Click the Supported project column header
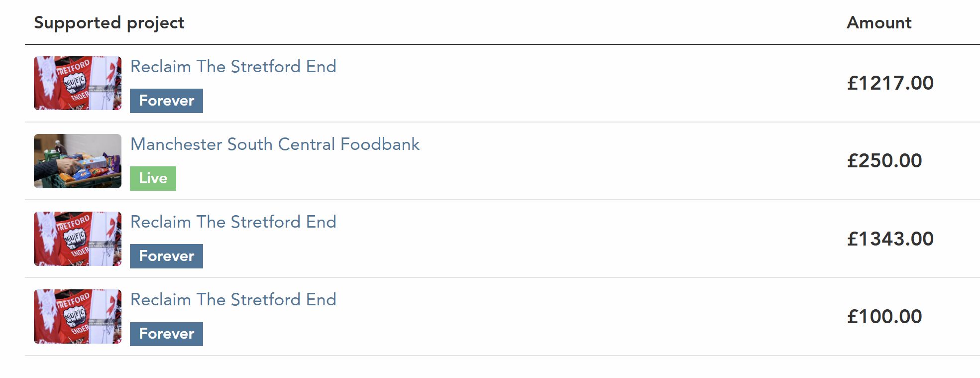Image resolution: width=980 pixels, height=378 pixels. pyautogui.click(x=109, y=23)
